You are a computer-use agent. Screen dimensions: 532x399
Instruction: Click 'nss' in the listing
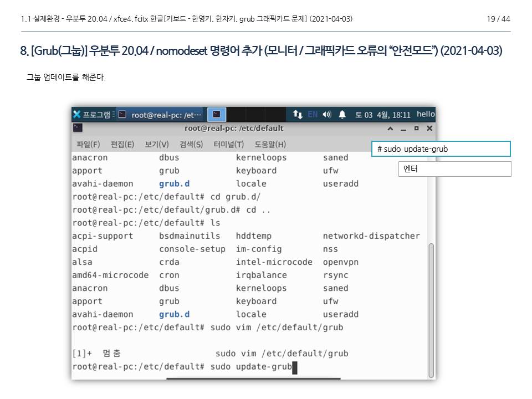[x=330, y=249]
